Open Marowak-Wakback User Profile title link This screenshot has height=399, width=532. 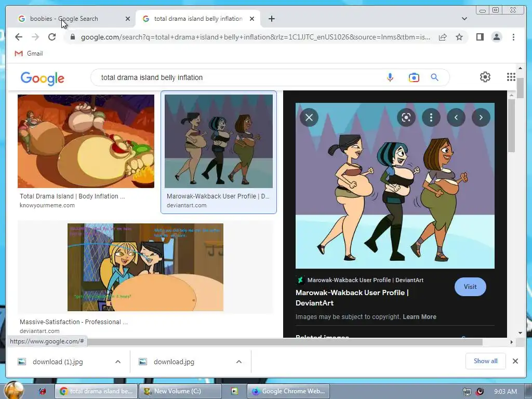tap(352, 298)
